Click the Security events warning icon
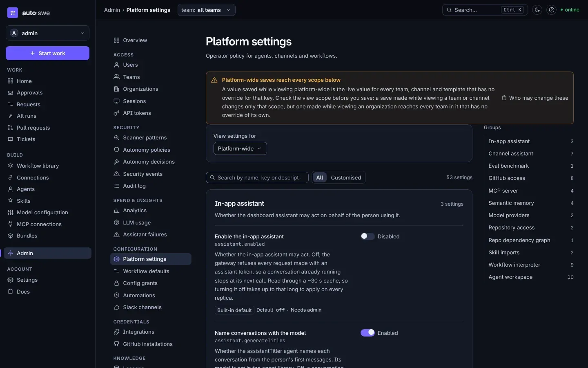The width and height of the screenshot is (588, 368). click(x=116, y=174)
